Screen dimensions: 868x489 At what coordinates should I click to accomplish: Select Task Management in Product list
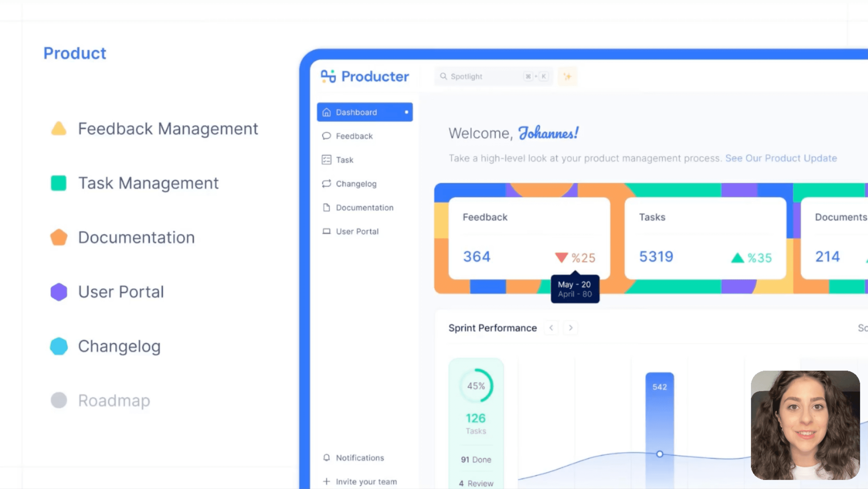coord(148,183)
